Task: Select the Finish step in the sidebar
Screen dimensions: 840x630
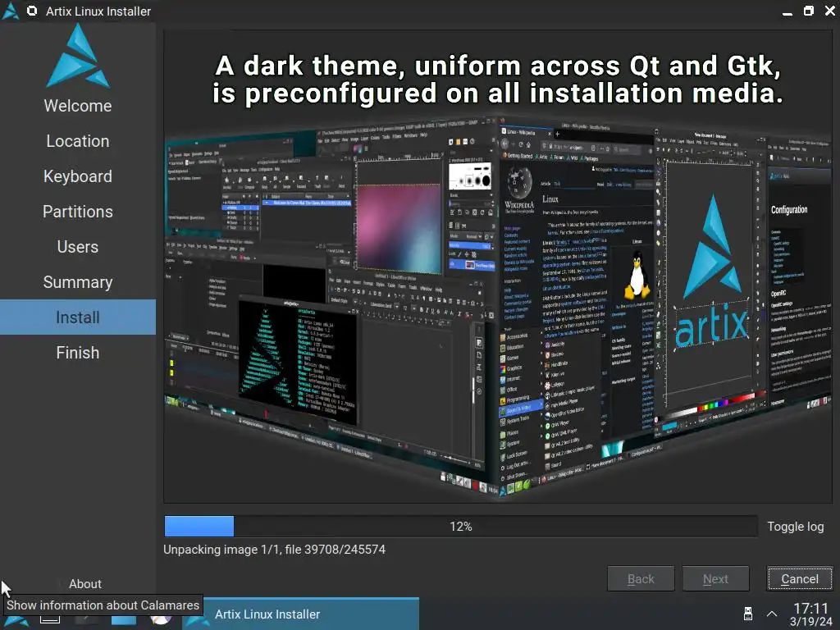Action: pos(78,353)
